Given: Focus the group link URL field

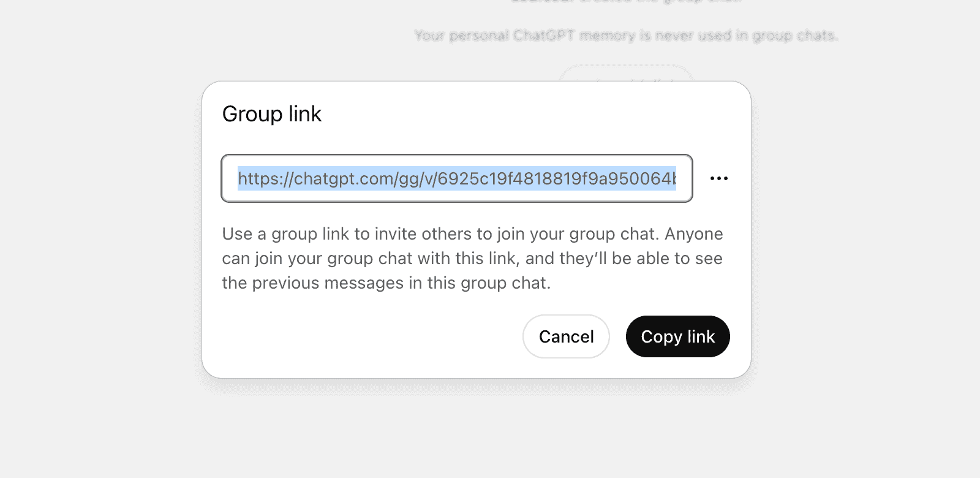Looking at the screenshot, I should pyautogui.click(x=456, y=178).
